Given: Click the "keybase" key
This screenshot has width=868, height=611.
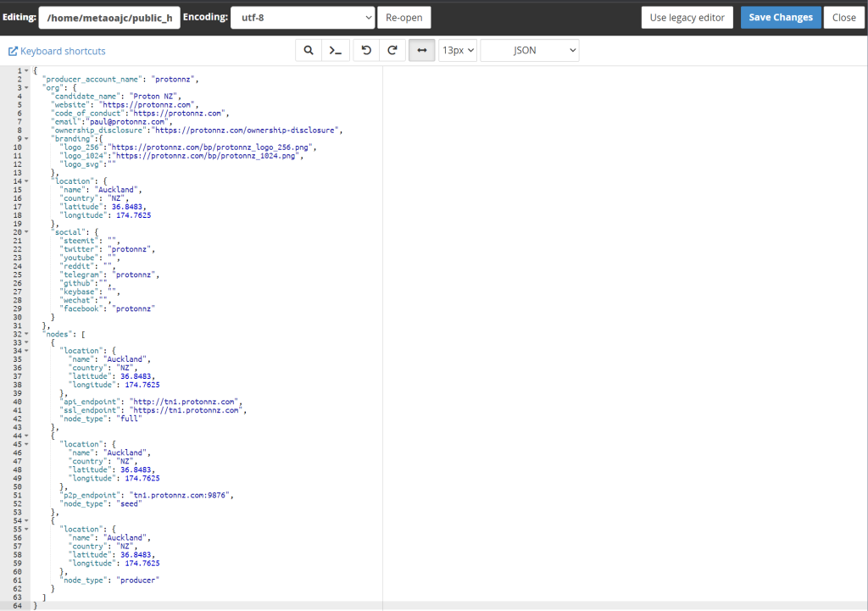Looking at the screenshot, I should pyautogui.click(x=81, y=292).
